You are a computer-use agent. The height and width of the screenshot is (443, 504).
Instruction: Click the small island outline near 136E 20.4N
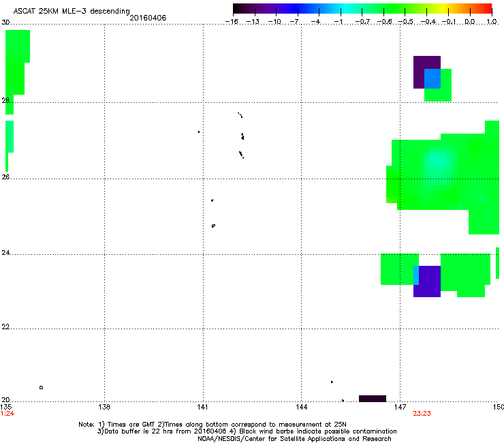pyautogui.click(x=41, y=387)
